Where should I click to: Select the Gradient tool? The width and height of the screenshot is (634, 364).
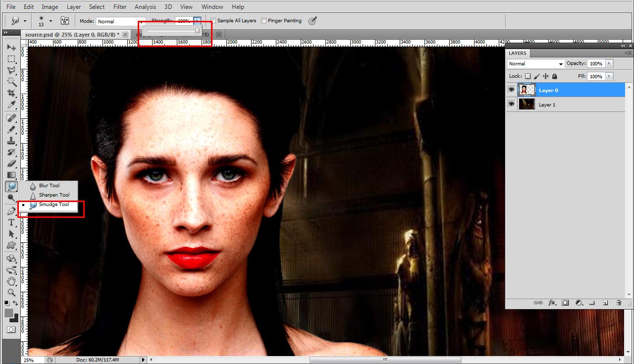point(11,175)
